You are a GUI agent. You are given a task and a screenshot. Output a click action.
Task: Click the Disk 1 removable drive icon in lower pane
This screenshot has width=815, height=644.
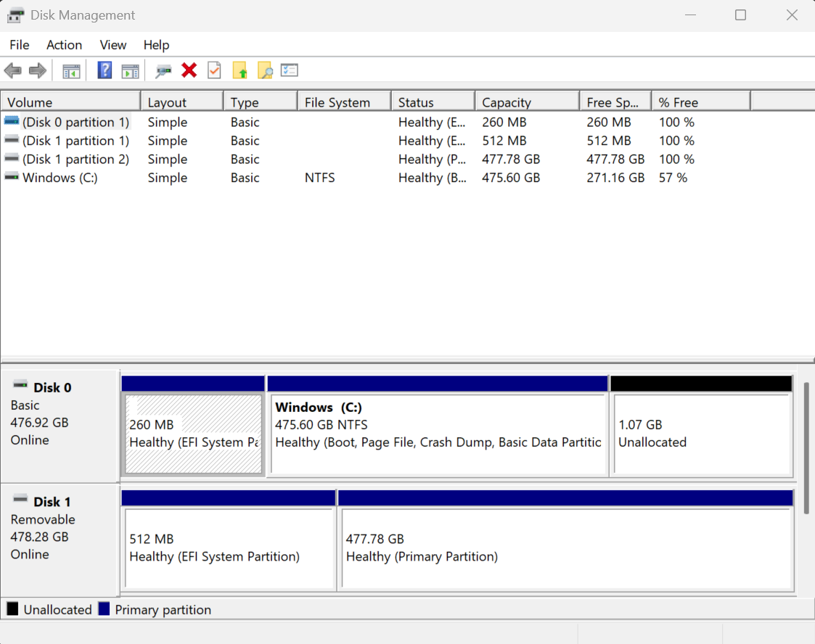click(x=20, y=499)
